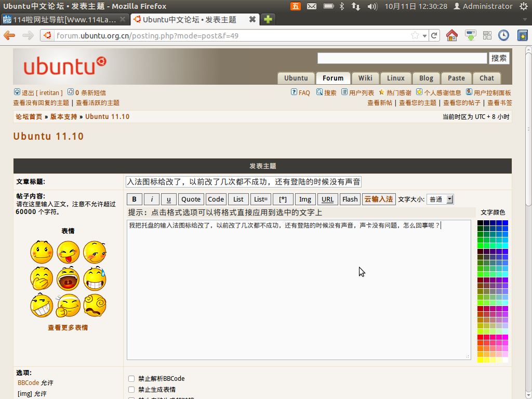Open a new tab with the plus icon
This screenshot has height=399, width=532.
[268, 19]
